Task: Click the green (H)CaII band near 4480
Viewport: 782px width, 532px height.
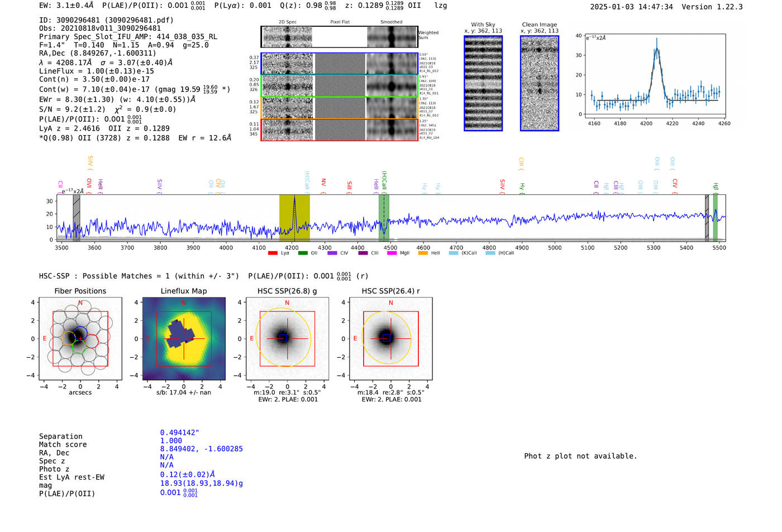Action: (x=384, y=218)
